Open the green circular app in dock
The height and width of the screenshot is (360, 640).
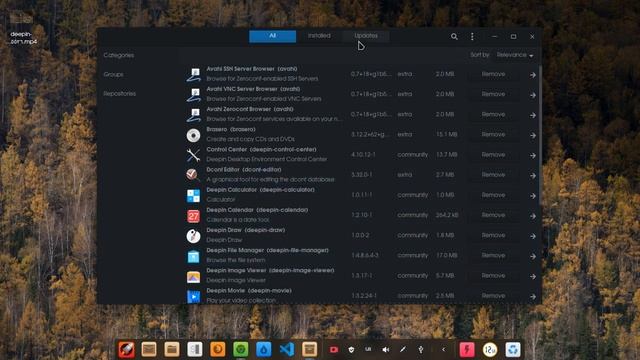(x=241, y=349)
